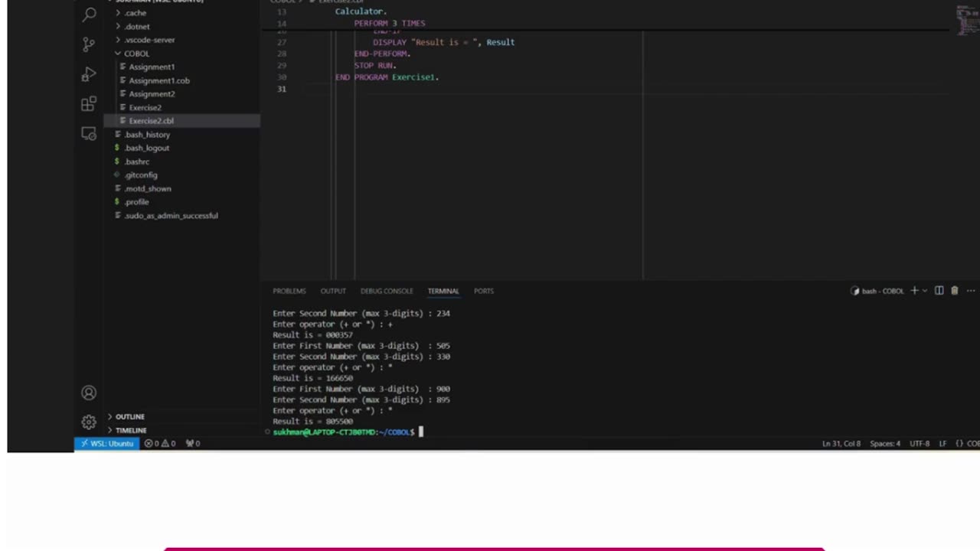The width and height of the screenshot is (980, 551).
Task: Open the Run and Debug view
Action: [89, 74]
